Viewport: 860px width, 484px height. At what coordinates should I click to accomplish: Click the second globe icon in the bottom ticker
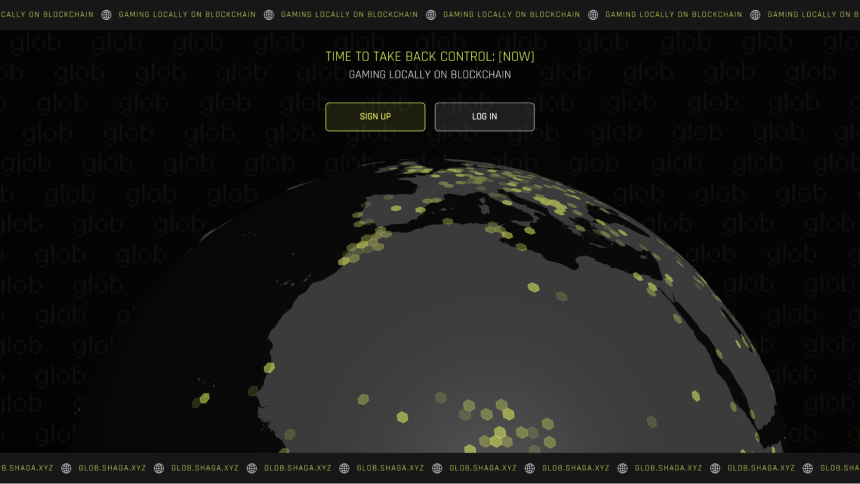pos(159,468)
